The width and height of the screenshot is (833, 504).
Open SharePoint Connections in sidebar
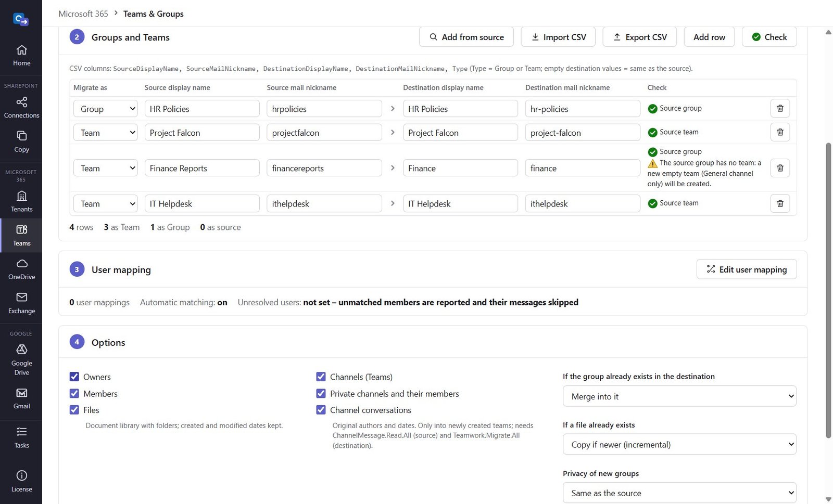(x=21, y=108)
